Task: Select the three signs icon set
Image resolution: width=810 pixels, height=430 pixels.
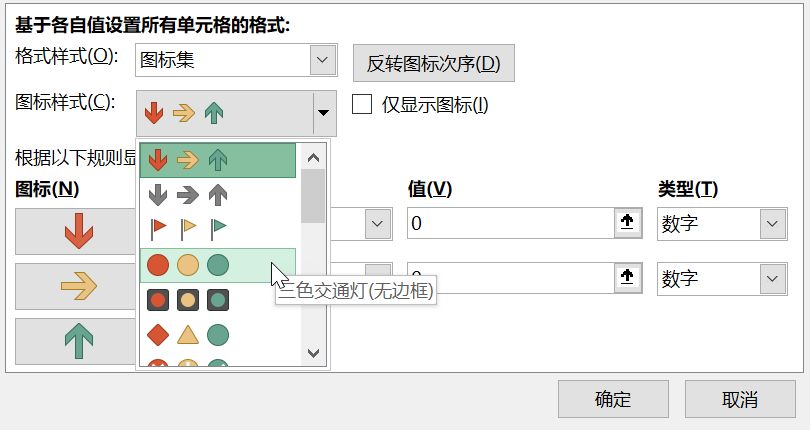Action: click(x=218, y=334)
